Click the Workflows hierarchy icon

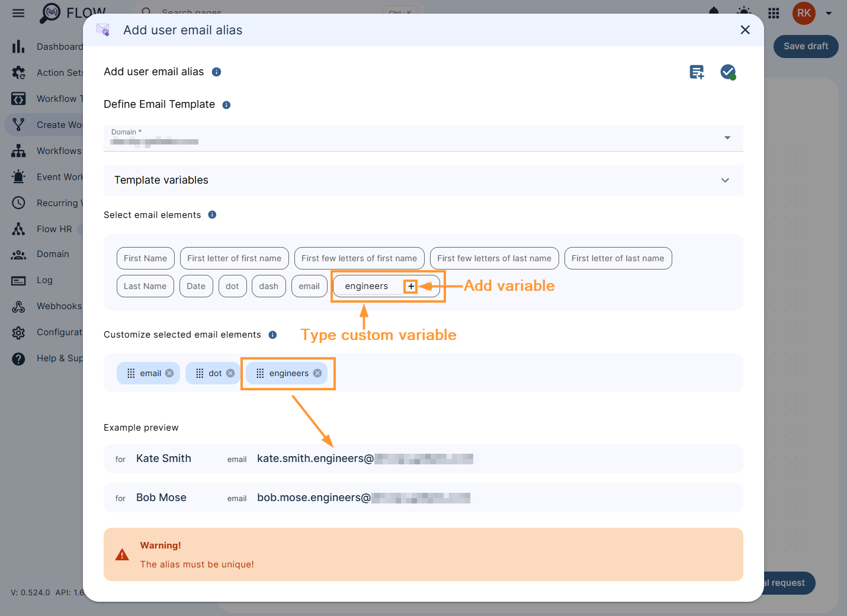[18, 150]
